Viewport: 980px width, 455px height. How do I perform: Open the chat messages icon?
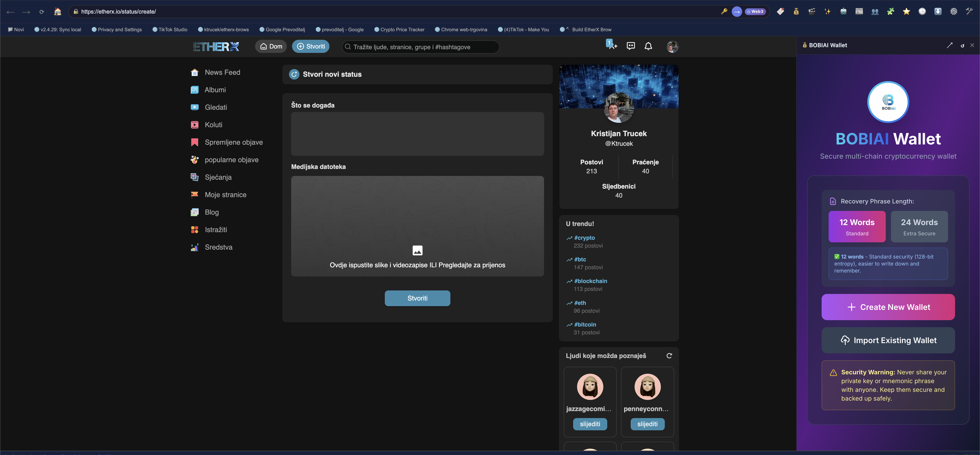[x=631, y=46]
